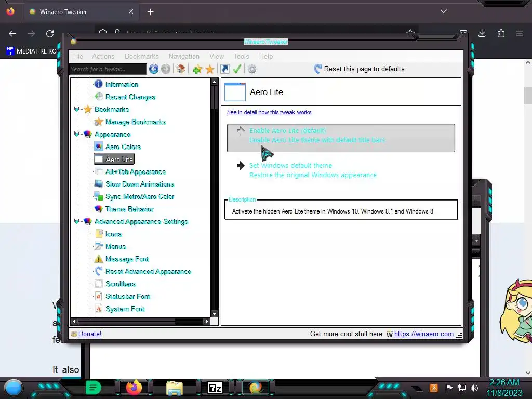This screenshot has height=399, width=532.
Task: Click the volume speaker tray icon
Action: click(474, 388)
